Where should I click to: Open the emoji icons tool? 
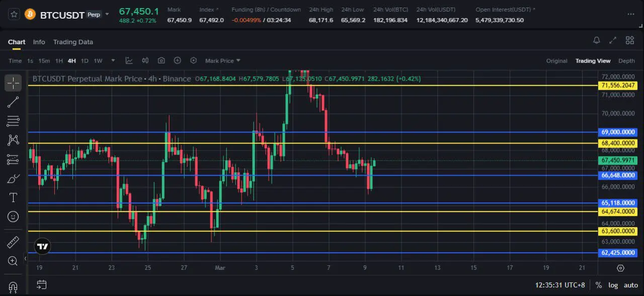13,216
